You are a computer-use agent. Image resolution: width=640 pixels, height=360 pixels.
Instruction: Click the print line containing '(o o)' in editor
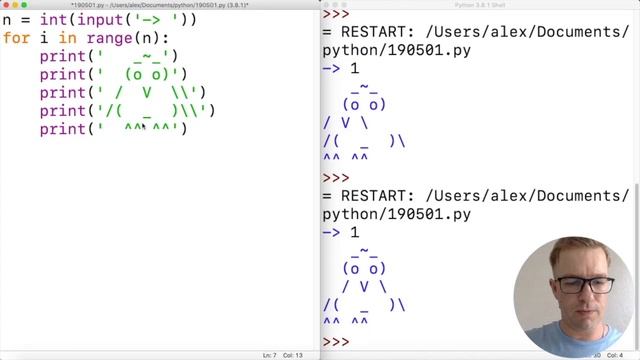tap(113, 74)
